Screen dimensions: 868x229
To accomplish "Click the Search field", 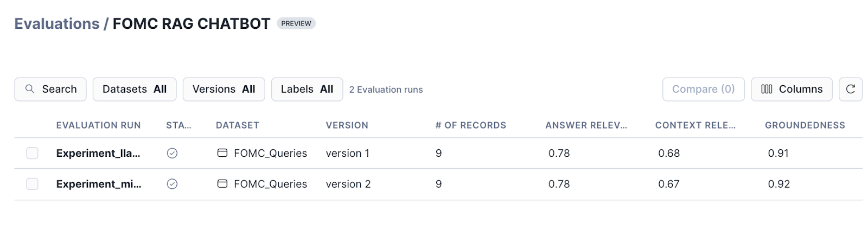I will tap(59, 89).
